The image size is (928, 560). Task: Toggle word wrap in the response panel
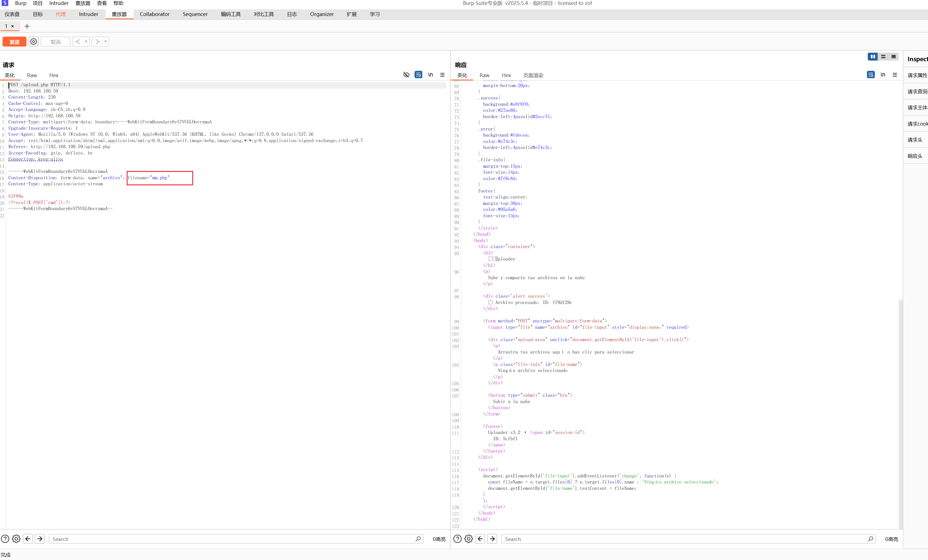pyautogui.click(x=870, y=75)
